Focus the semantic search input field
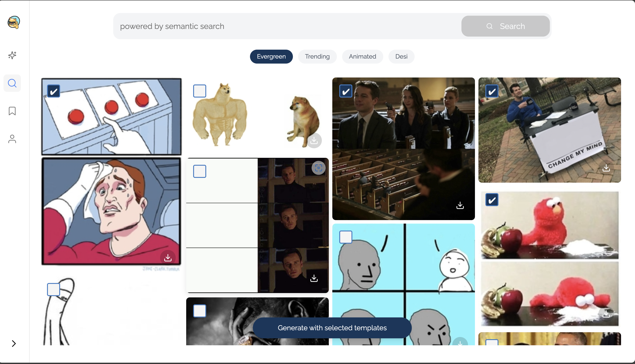This screenshot has width=635, height=364. [x=287, y=26]
